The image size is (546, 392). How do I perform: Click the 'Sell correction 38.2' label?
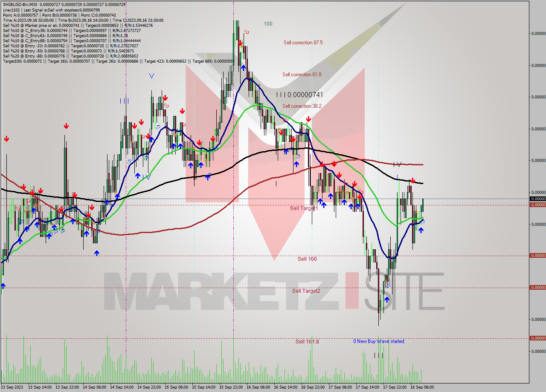302,106
